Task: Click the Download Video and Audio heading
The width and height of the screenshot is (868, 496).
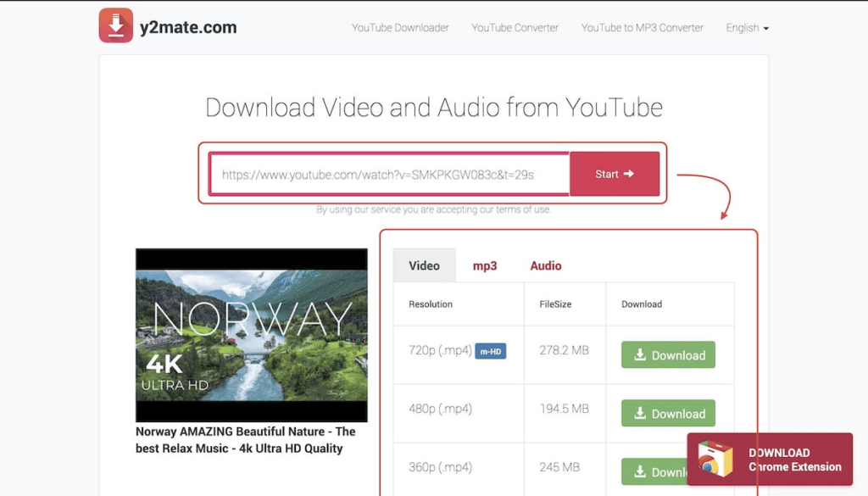Action: (433, 108)
